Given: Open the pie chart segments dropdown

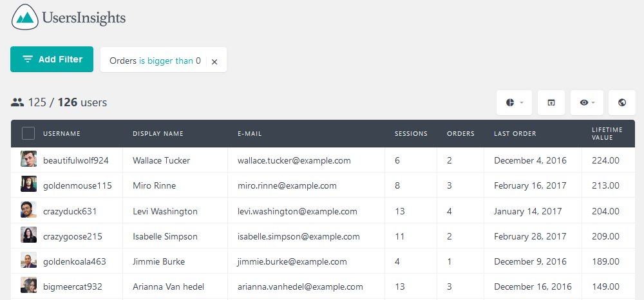Looking at the screenshot, I should (x=514, y=102).
